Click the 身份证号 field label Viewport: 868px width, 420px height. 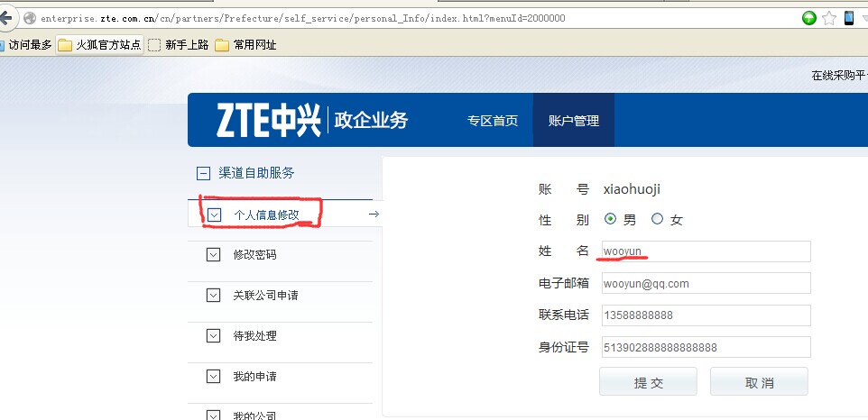pos(564,347)
